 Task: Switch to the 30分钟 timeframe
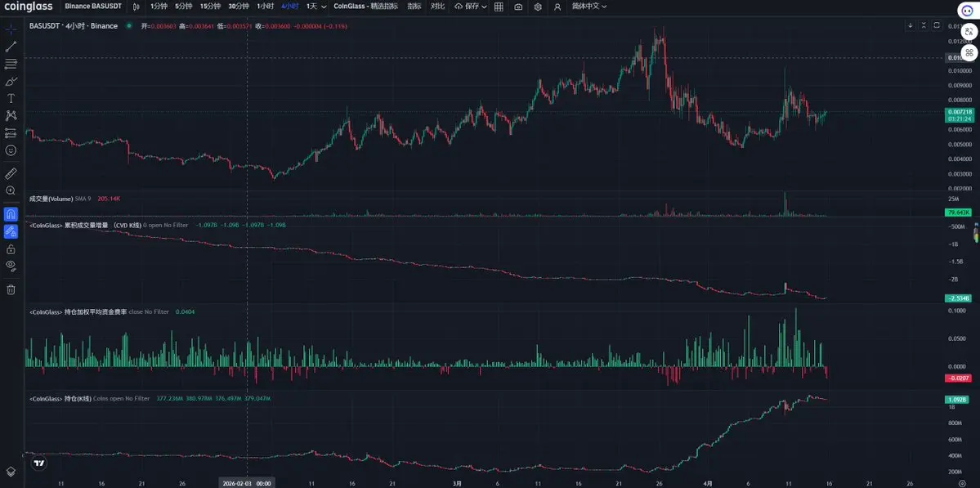coord(239,7)
